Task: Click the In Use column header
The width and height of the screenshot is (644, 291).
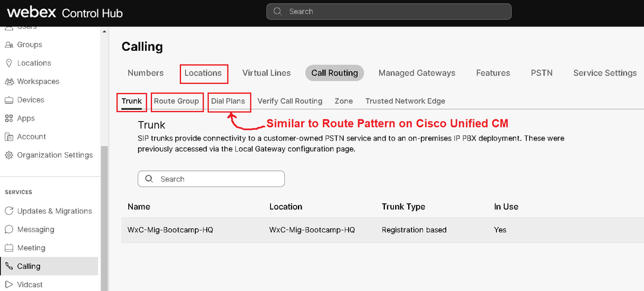Action: pyautogui.click(x=506, y=206)
